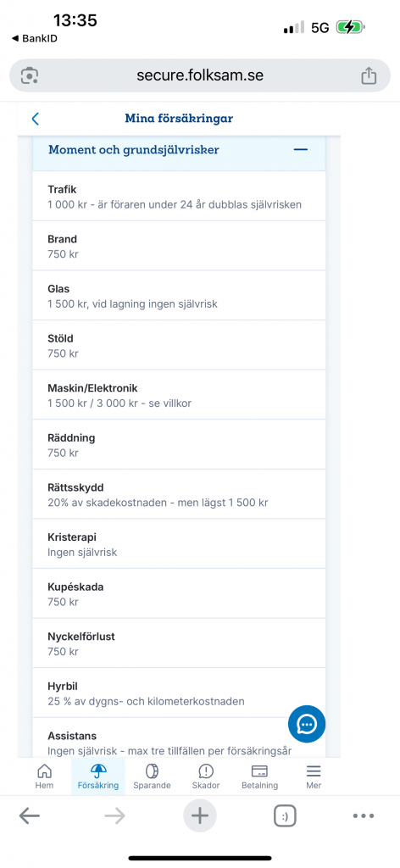The width and height of the screenshot is (400, 868).
Task: Select the Trafik deductible row
Action: coord(179,196)
